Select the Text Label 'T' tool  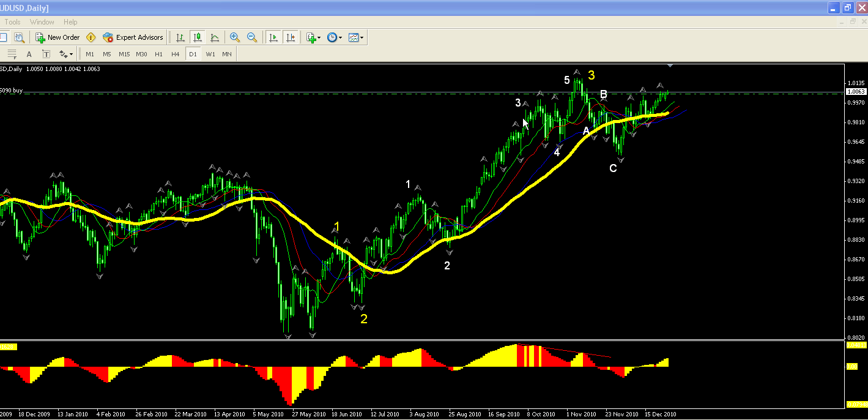[46, 54]
